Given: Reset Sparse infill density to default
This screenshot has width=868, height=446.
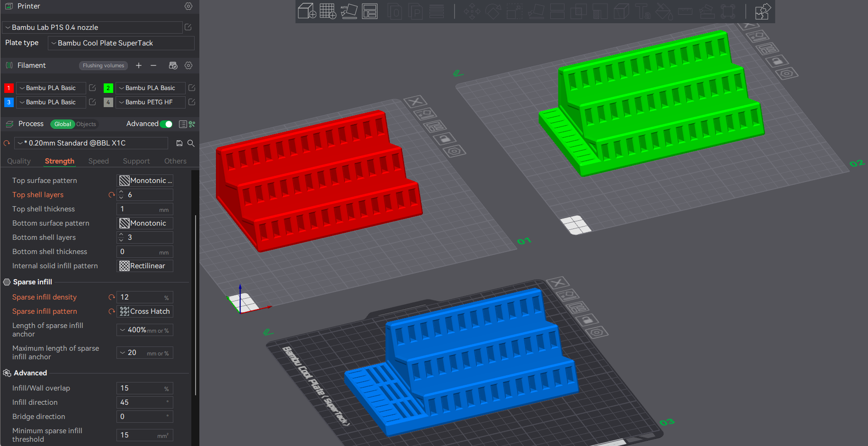Looking at the screenshot, I should tap(112, 297).
